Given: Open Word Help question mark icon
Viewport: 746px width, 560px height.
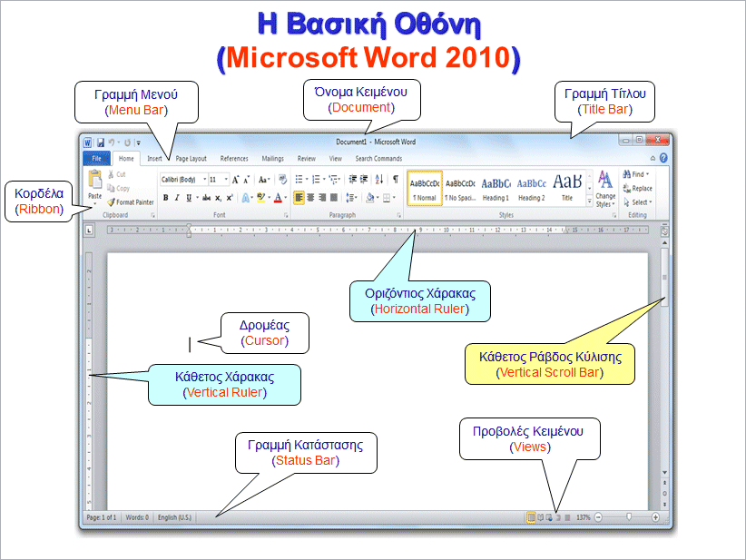Looking at the screenshot, I should 663,158.
